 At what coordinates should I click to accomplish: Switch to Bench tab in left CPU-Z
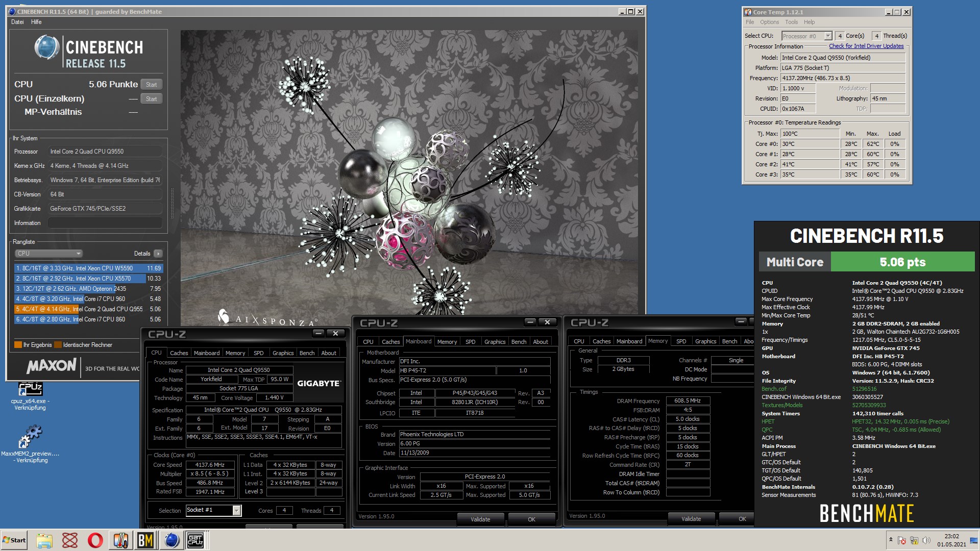pos(307,353)
